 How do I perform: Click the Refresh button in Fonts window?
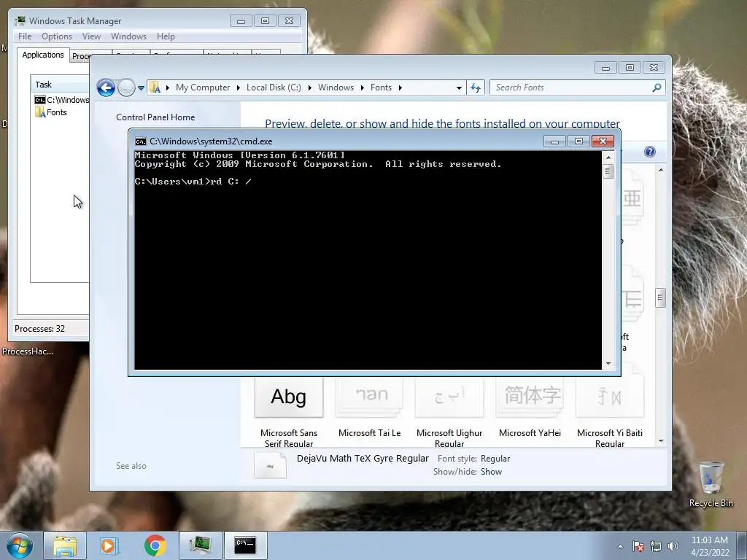pos(476,87)
